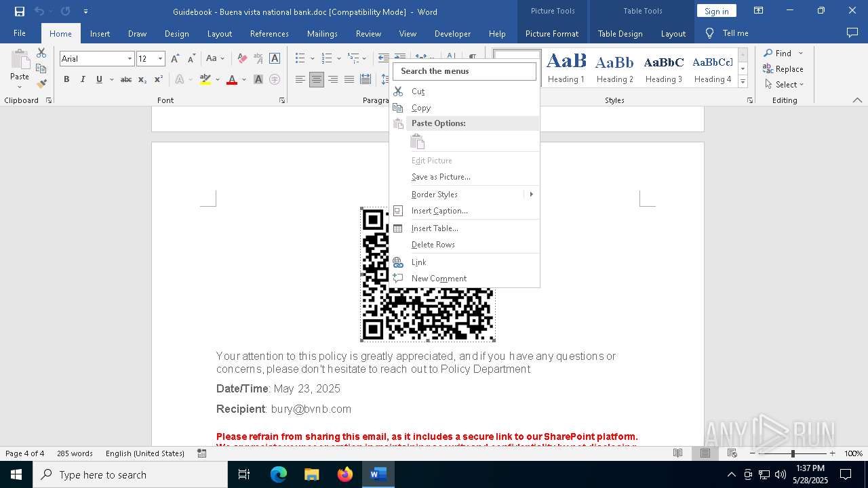Click the Character Border icon

click(x=275, y=59)
